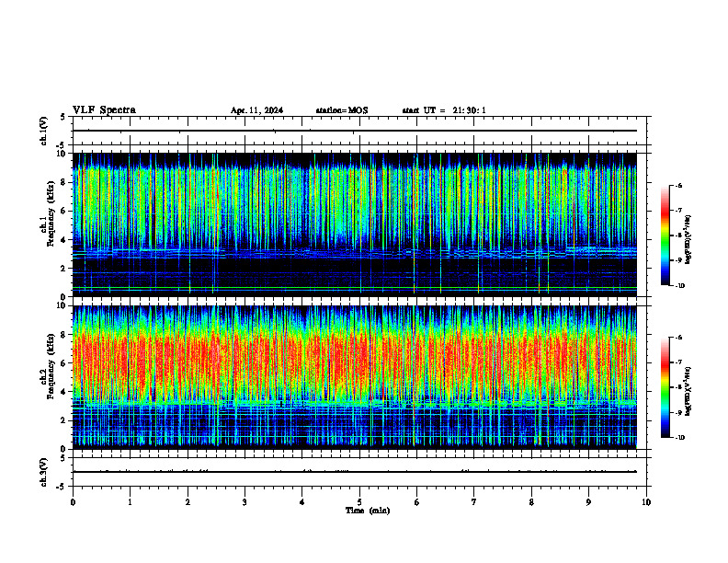This screenshot has width=728, height=563.
Task: Click time axis tick label '3'
Action: pyautogui.click(x=245, y=502)
